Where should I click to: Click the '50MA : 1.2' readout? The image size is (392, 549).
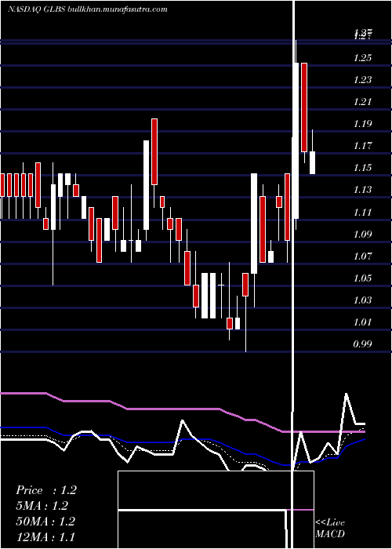tap(45, 522)
